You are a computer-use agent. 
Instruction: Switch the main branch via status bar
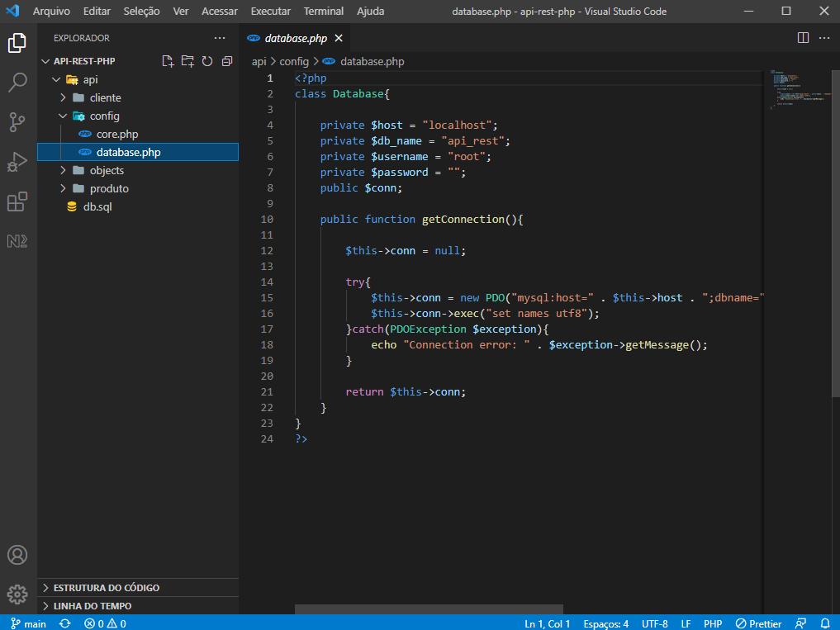[x=27, y=623]
